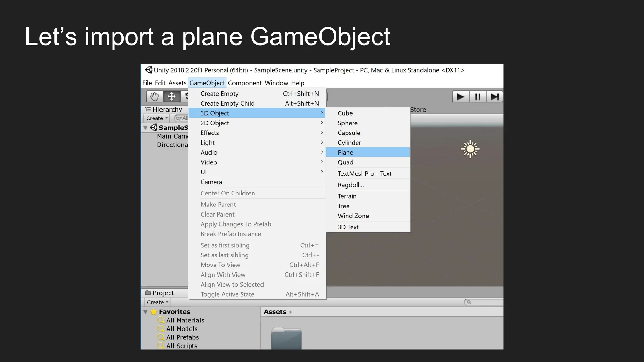Click the All Prefabs search icon
This screenshot has height=362, width=644.
coord(161,337)
